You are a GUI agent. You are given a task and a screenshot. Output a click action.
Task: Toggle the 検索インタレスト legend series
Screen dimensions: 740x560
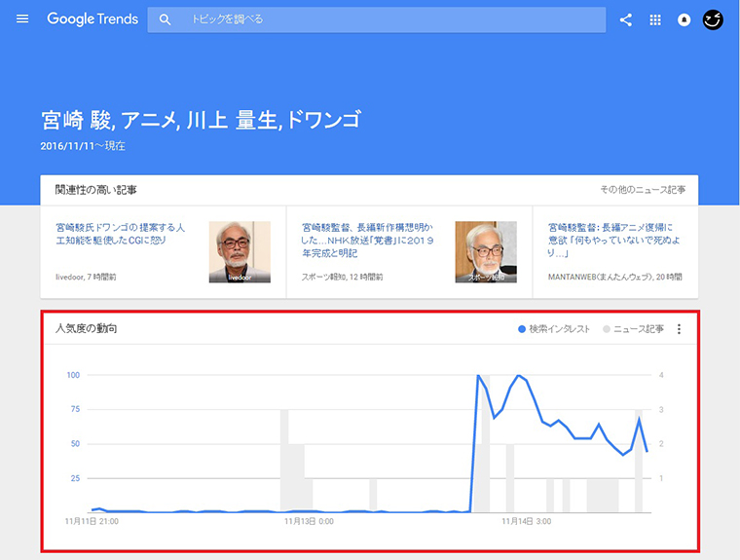(x=554, y=329)
